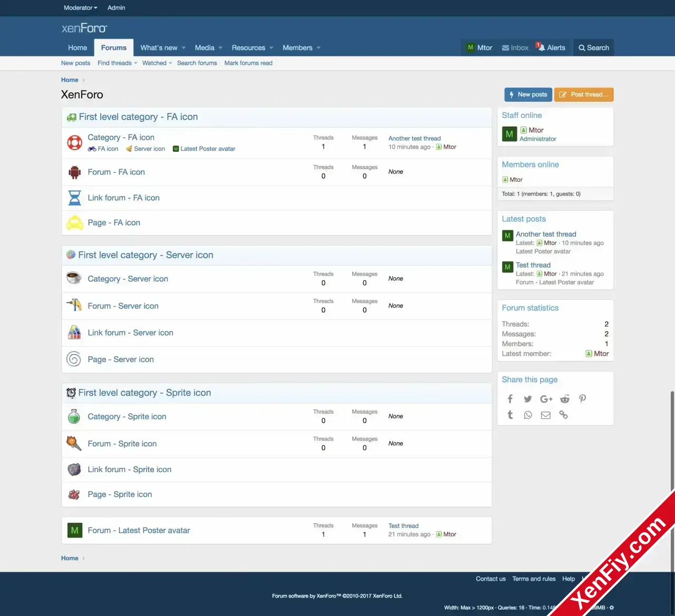Click the Android icon beside Forum - FA icon
The image size is (675, 616).
(x=74, y=172)
